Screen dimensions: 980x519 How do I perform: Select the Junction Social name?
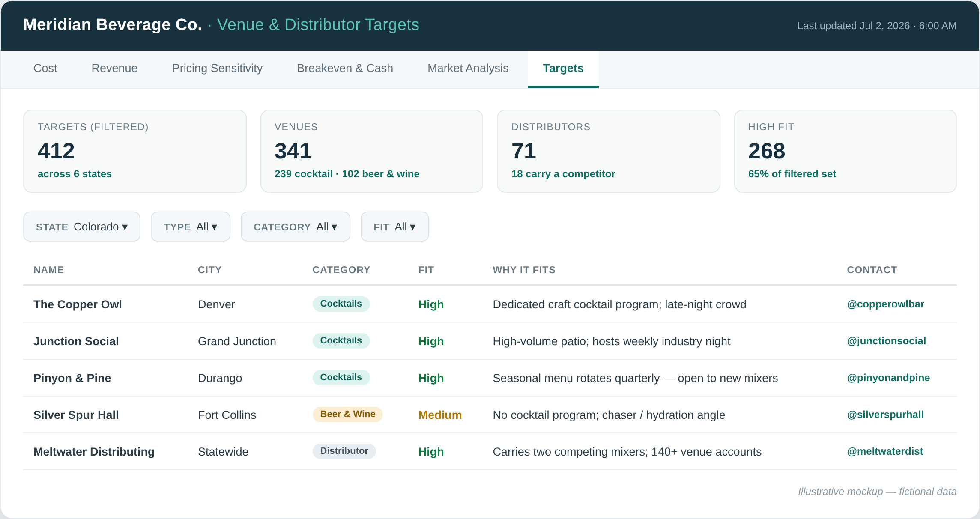pos(76,341)
